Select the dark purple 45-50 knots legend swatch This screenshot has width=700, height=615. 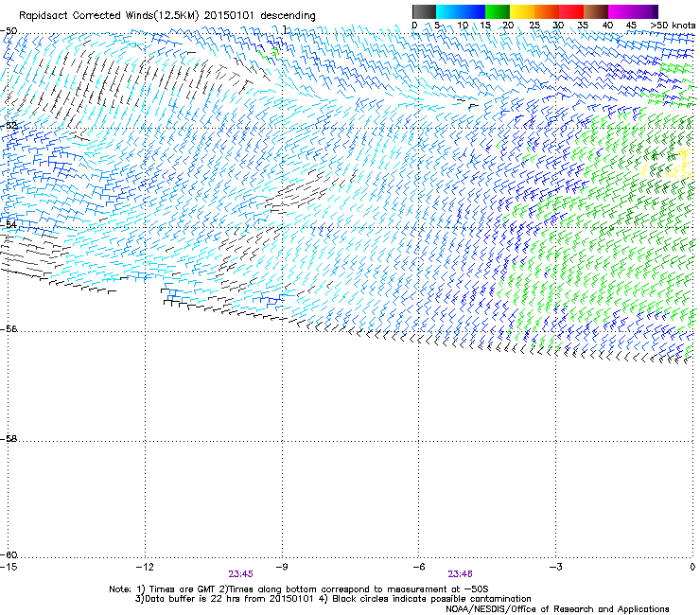pyautogui.click(x=645, y=11)
